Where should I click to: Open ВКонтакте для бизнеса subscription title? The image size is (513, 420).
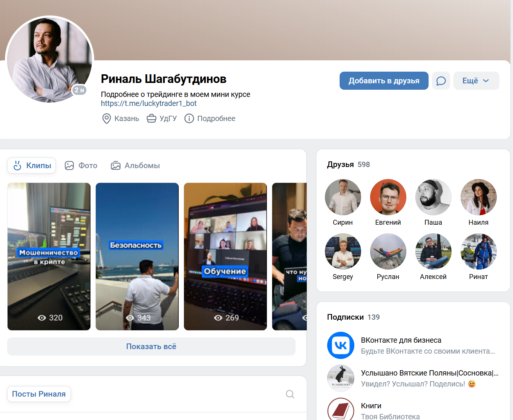[401, 340]
